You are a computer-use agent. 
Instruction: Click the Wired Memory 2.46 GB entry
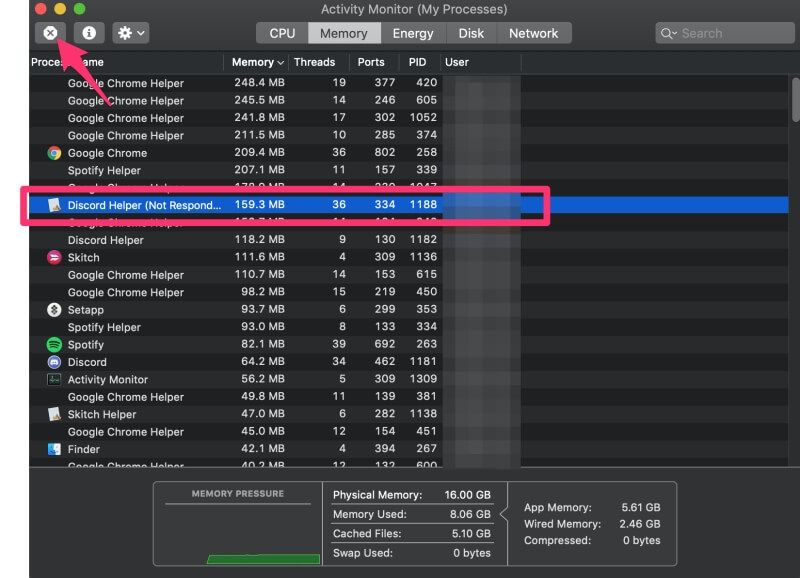coord(592,524)
